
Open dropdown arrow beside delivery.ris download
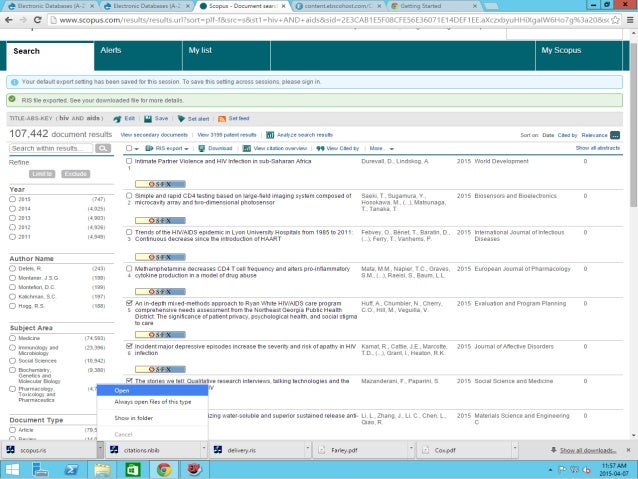(308, 450)
